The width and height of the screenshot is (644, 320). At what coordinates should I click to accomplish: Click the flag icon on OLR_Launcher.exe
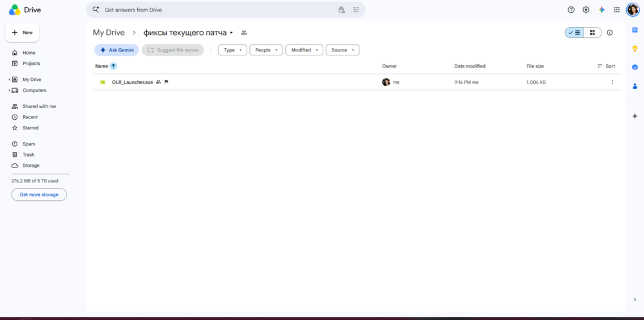tap(166, 82)
